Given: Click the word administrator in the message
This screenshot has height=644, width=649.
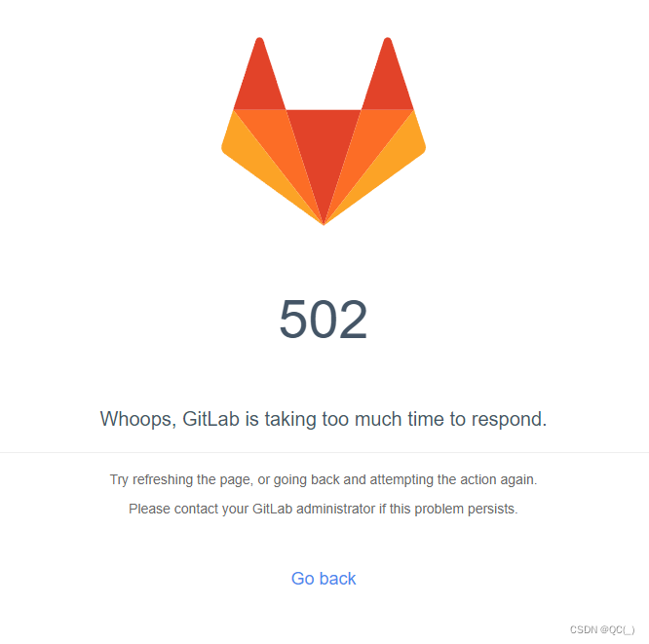Looking at the screenshot, I should click(335, 509).
